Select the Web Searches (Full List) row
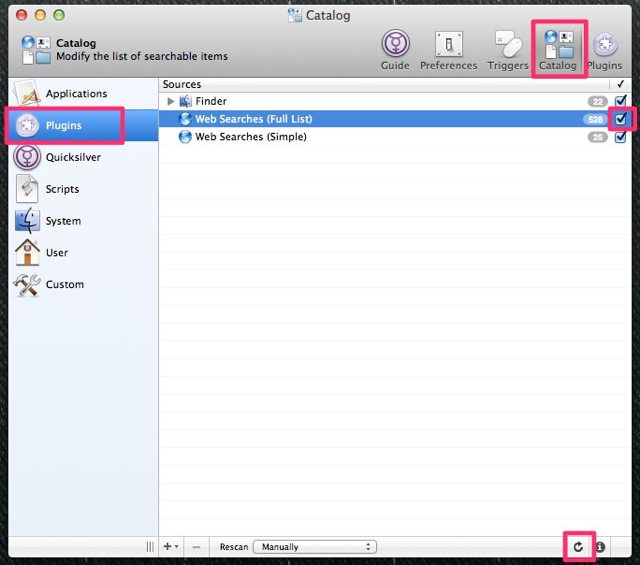Viewport: 640px width, 565px height. pos(395,119)
